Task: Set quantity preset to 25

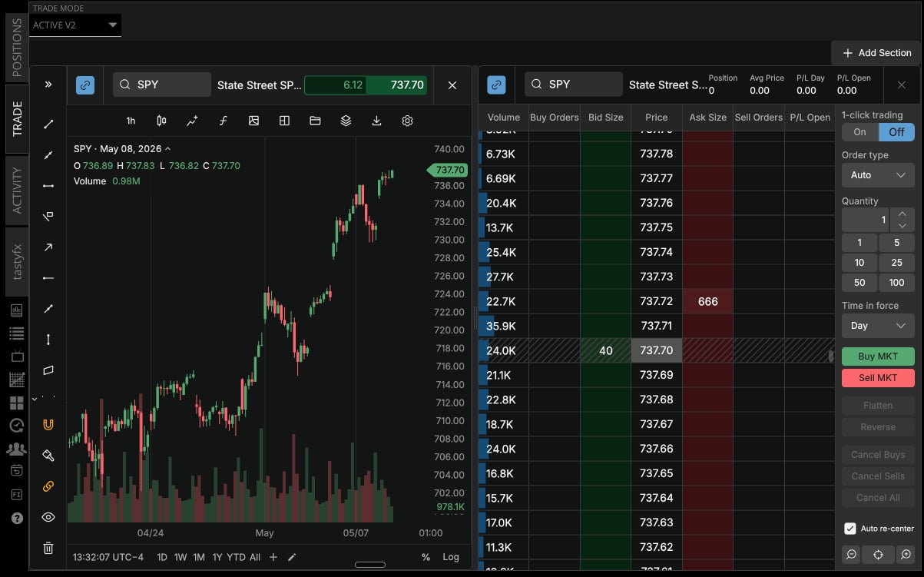Action: 896,263
